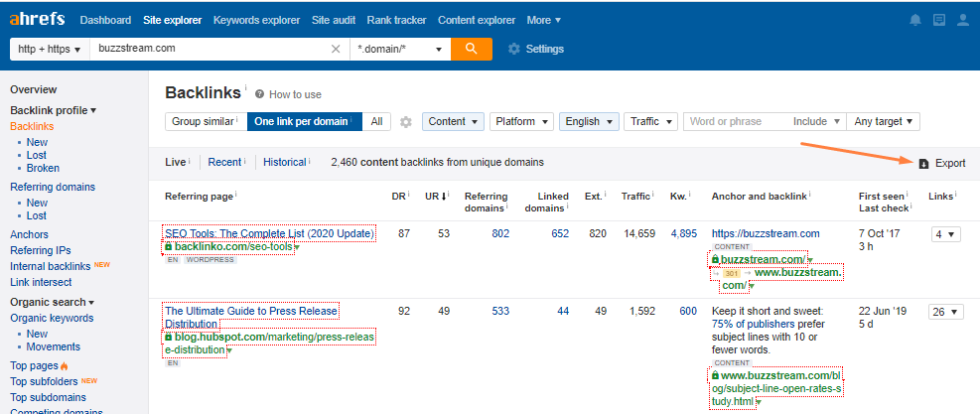Click keywords value 4,895

coord(684,234)
